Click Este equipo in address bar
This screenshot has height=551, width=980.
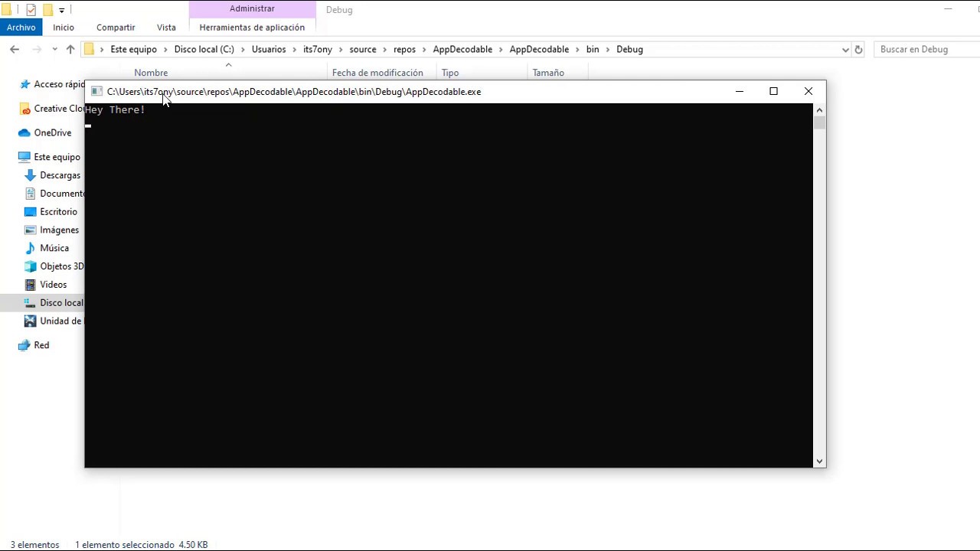(x=133, y=49)
